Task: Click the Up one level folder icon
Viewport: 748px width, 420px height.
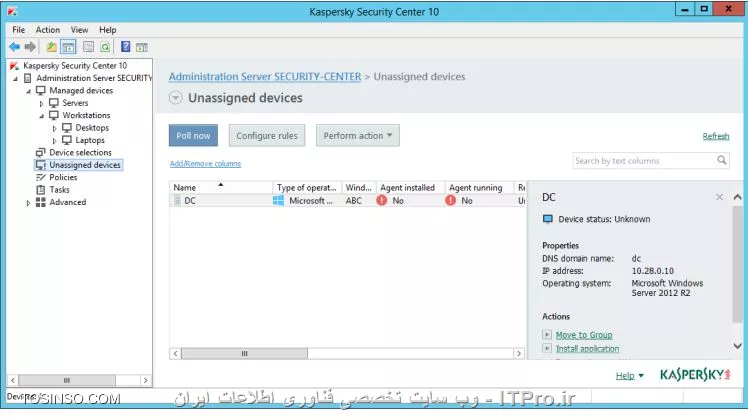Action: click(52, 47)
